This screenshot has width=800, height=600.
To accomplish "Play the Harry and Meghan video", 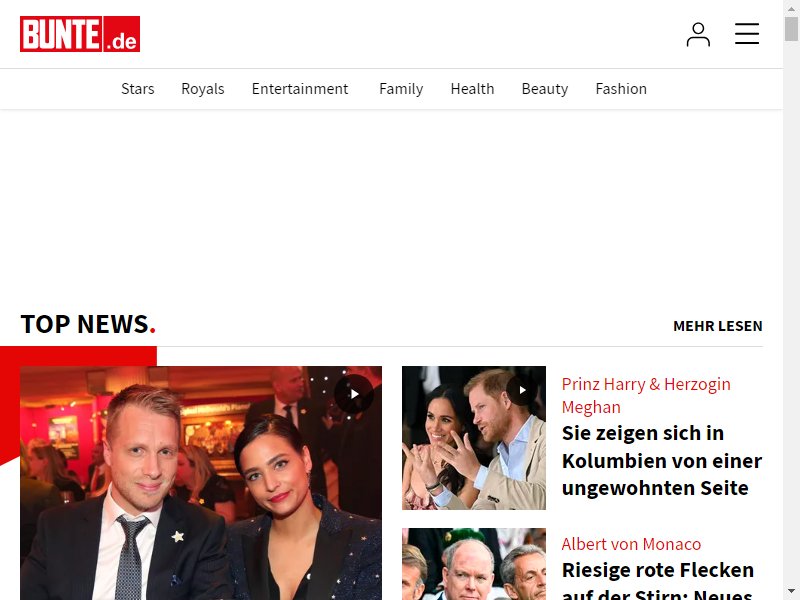I will pyautogui.click(x=521, y=390).
